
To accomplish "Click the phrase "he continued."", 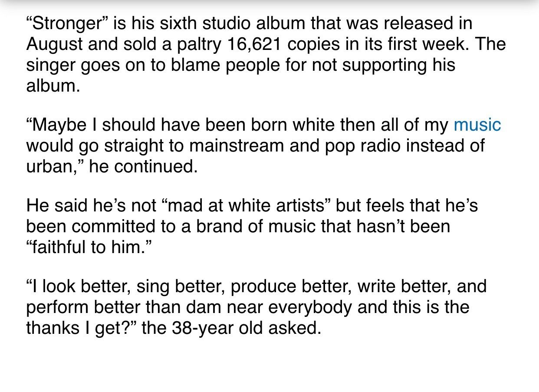I will [x=144, y=167].
